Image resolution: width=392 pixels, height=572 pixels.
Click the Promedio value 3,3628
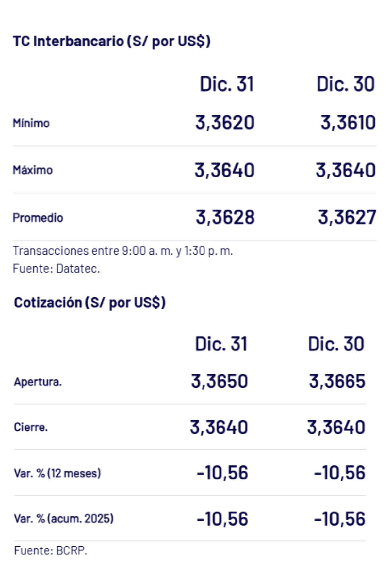(225, 217)
